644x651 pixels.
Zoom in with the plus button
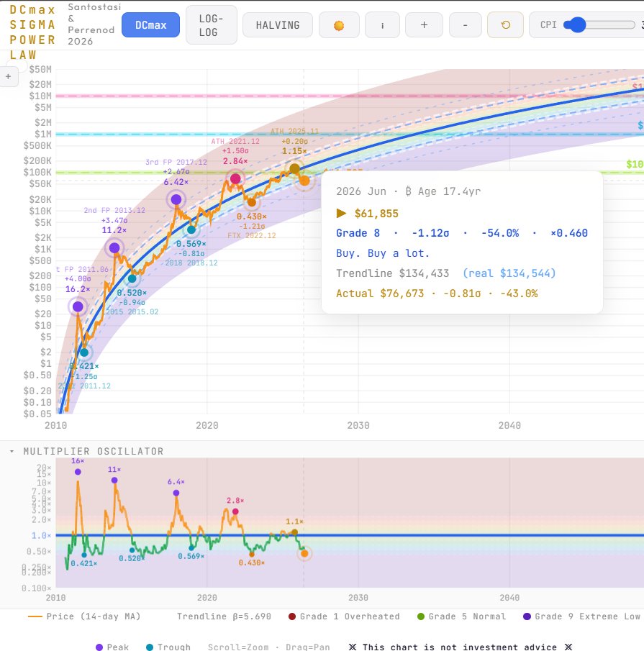tap(424, 25)
